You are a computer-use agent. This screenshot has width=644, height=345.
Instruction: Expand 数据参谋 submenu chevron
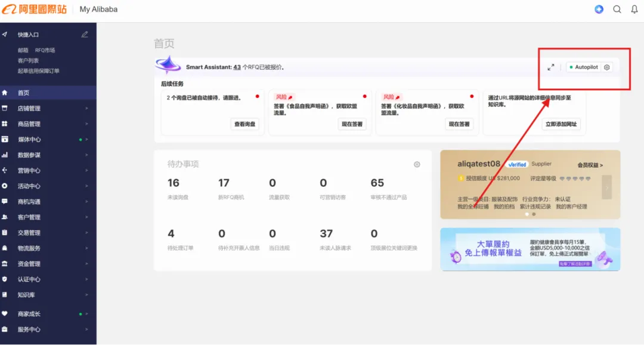[86, 155]
